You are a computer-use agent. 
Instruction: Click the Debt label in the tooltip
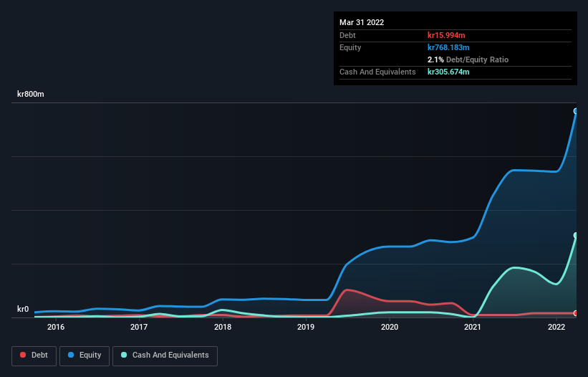(x=347, y=35)
